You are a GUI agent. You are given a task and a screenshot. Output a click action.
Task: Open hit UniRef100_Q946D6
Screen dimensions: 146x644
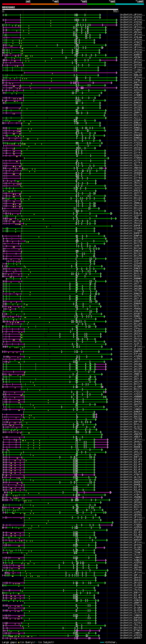tap(131, 173)
